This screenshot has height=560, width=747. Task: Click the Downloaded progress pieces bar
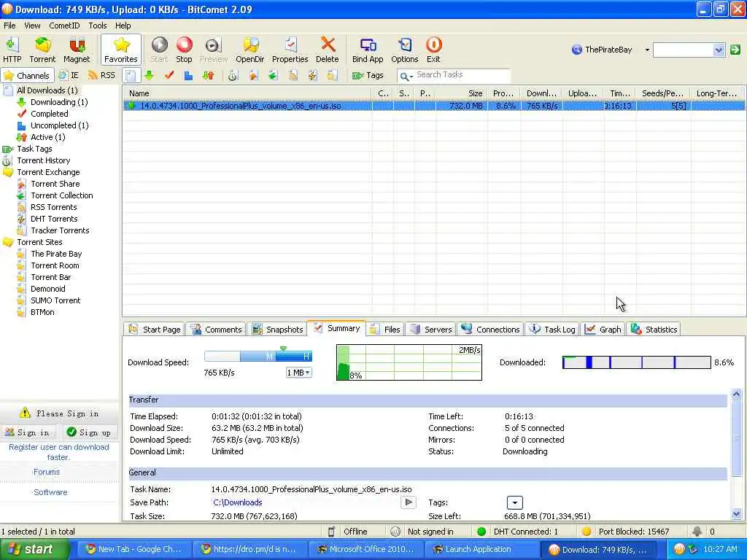click(x=636, y=362)
